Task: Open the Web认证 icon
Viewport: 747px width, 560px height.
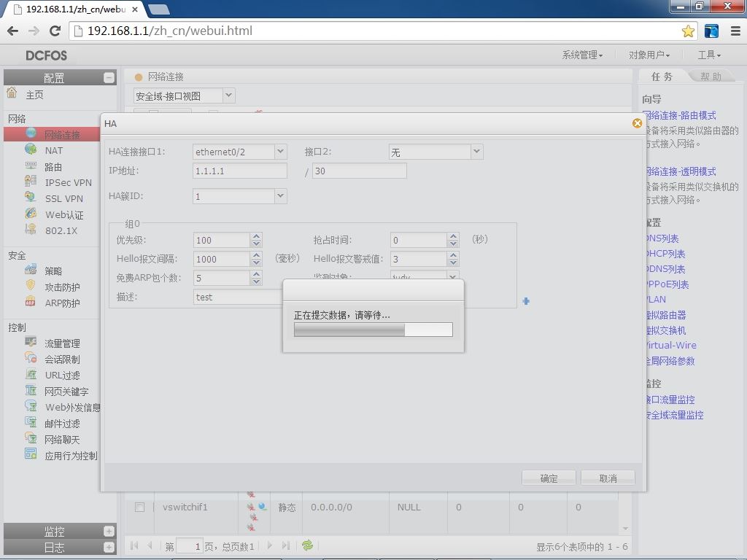Action: 31,214
